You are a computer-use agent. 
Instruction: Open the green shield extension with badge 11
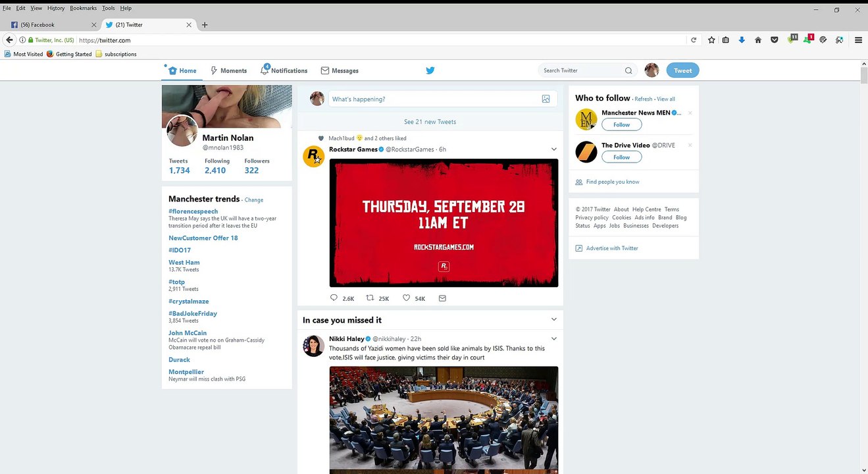click(x=792, y=39)
